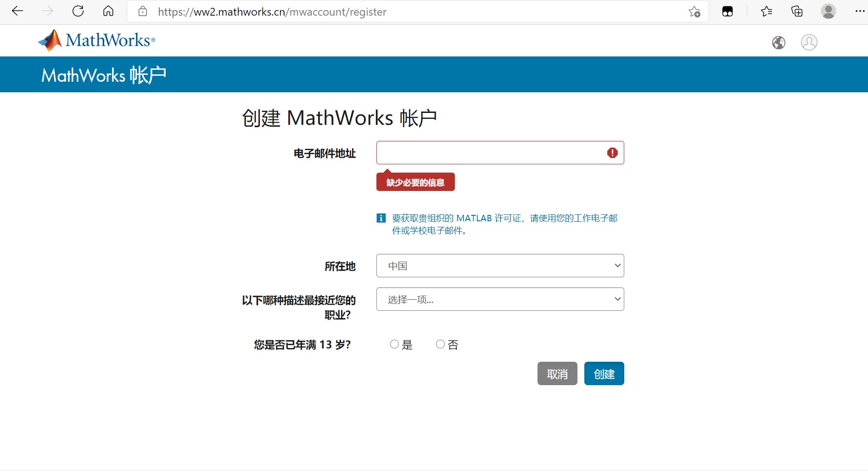Open the MathWorks account user icon
Viewport: 868px width, 471px height.
(x=809, y=42)
